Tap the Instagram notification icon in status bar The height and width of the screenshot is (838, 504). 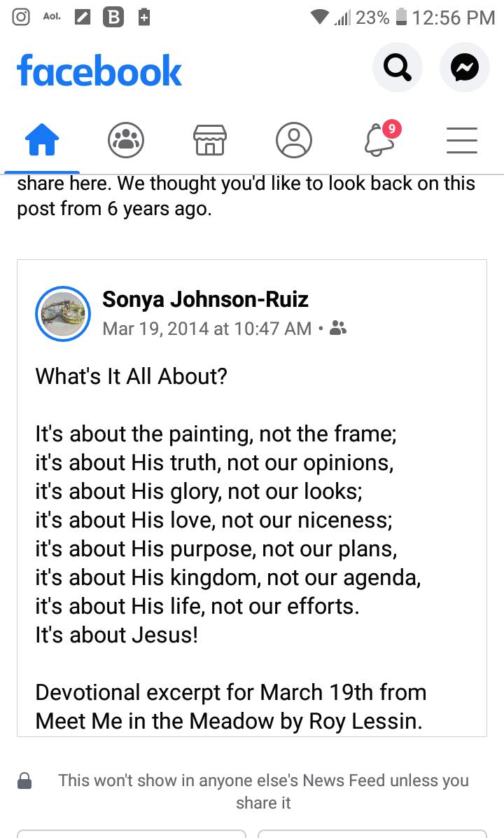point(22,18)
